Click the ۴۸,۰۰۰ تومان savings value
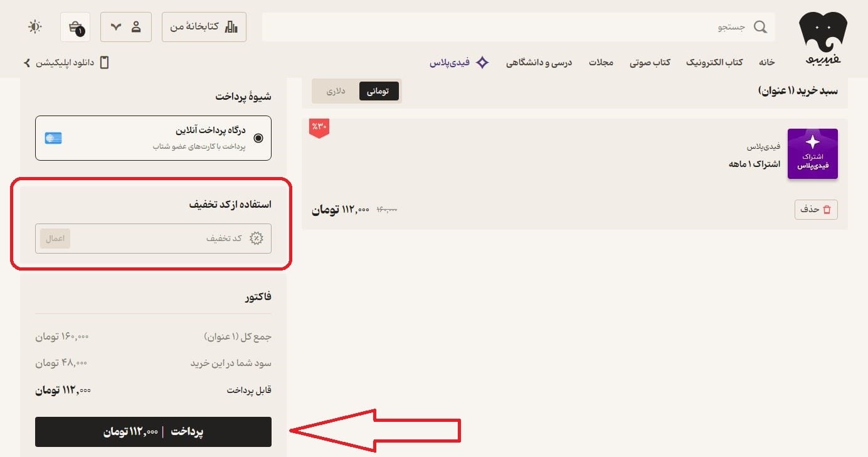The width and height of the screenshot is (868, 457). (61, 363)
